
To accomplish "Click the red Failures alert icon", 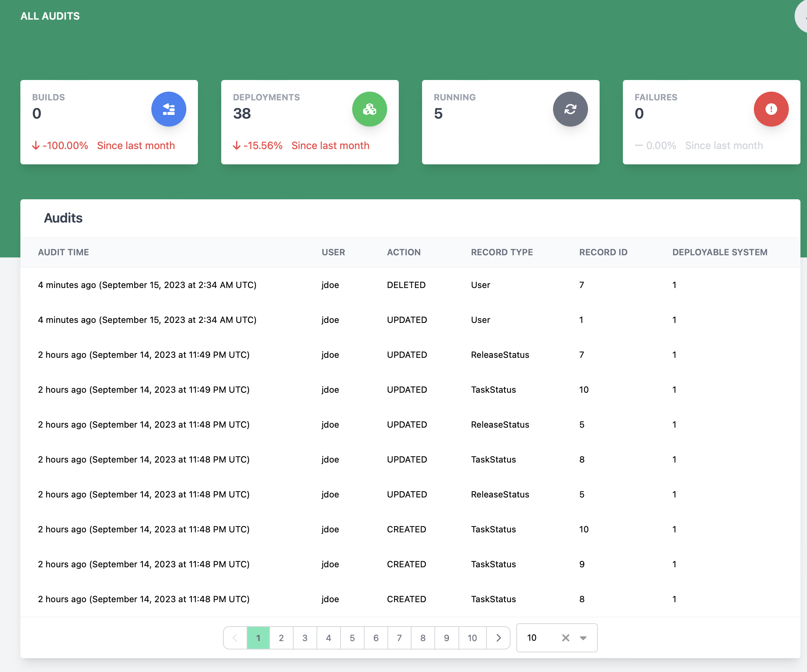I will (771, 109).
